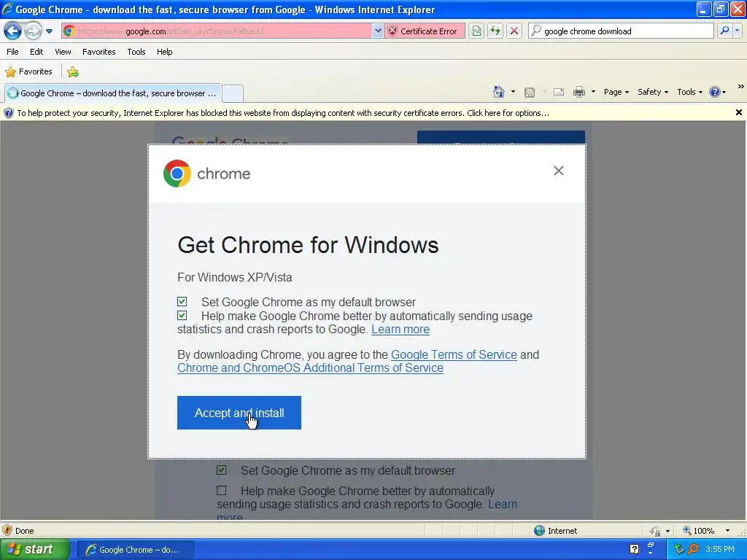Stop loading with the red X icon
This screenshot has width=747, height=560.
tap(514, 31)
